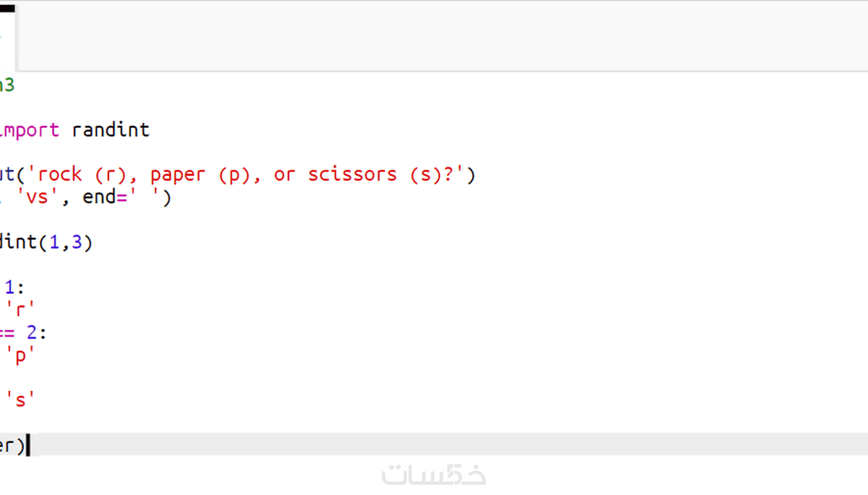The image size is (868, 495).
Task: Click '(s)?' at the end of the prompt string
Action: (432, 175)
